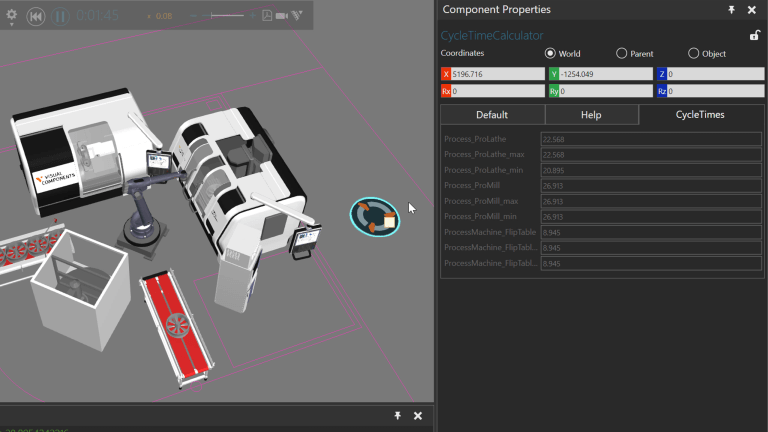The image size is (768, 432).
Task: Open the Help tab
Action: pyautogui.click(x=591, y=115)
